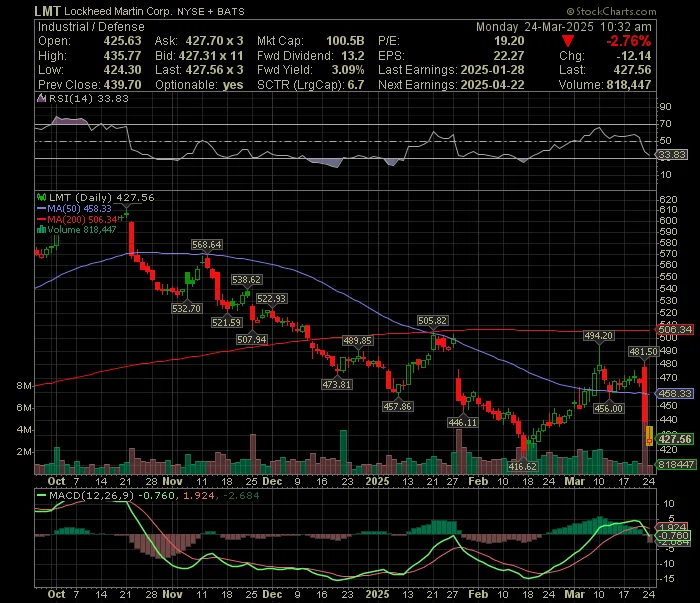Click the 532.70 price low label

tap(187, 308)
